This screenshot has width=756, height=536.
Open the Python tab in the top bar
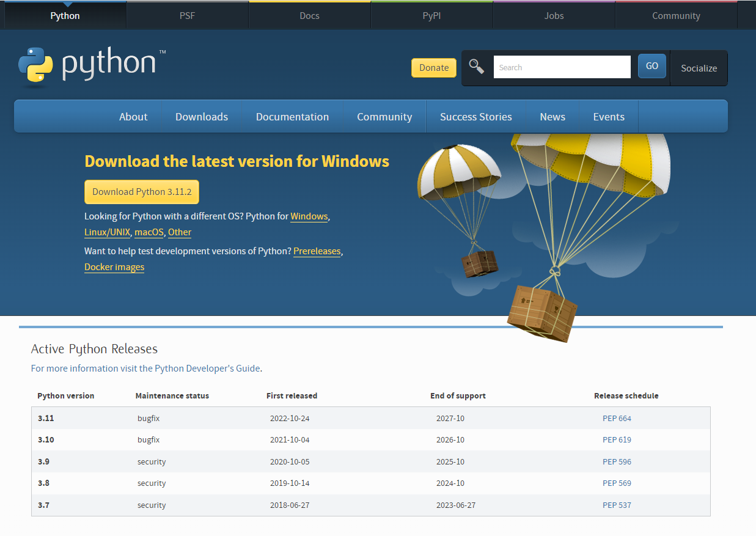point(65,15)
